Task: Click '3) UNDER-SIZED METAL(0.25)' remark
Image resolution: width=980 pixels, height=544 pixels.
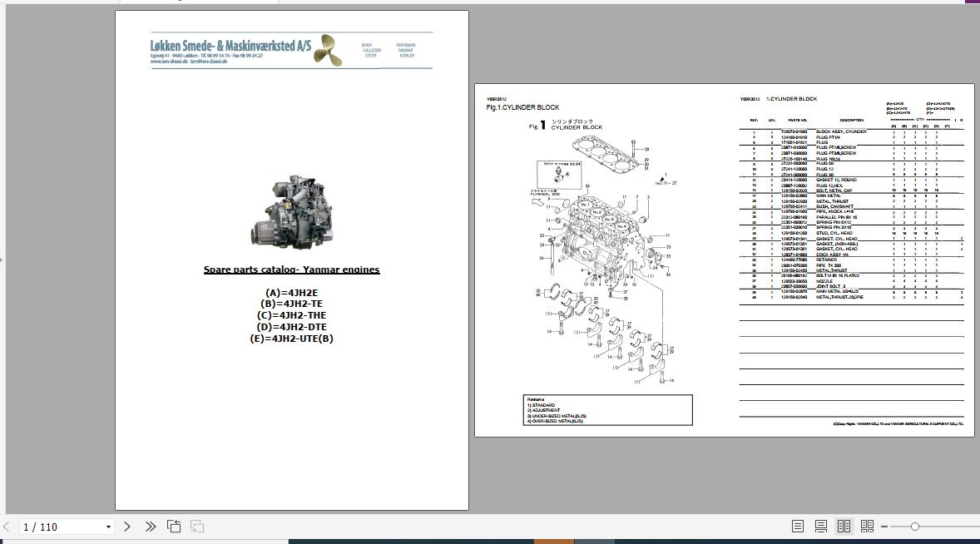Action: (x=557, y=416)
